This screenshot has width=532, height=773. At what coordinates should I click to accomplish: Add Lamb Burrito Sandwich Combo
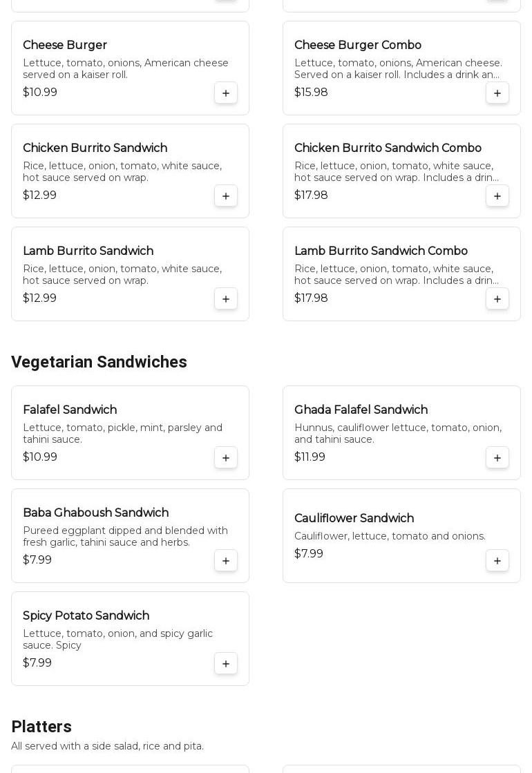point(497,298)
